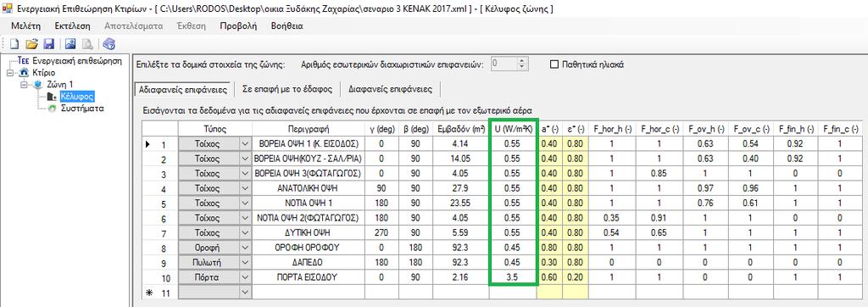The height and width of the screenshot is (307, 868).
Task: Click the building icon beside Κέλυφος
Action: pyautogui.click(x=52, y=97)
